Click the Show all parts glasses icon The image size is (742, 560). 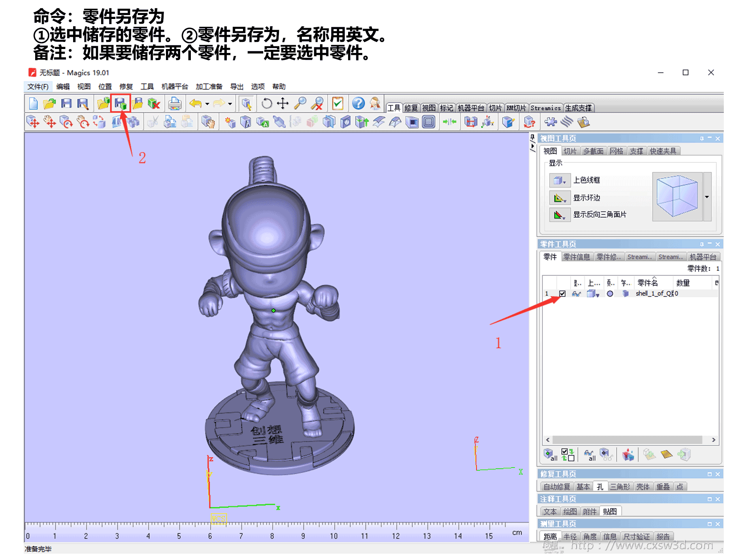(590, 454)
